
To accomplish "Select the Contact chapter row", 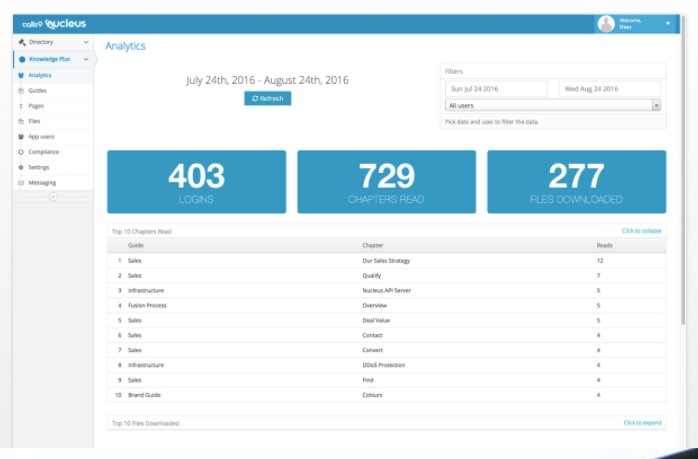I will tap(386, 335).
